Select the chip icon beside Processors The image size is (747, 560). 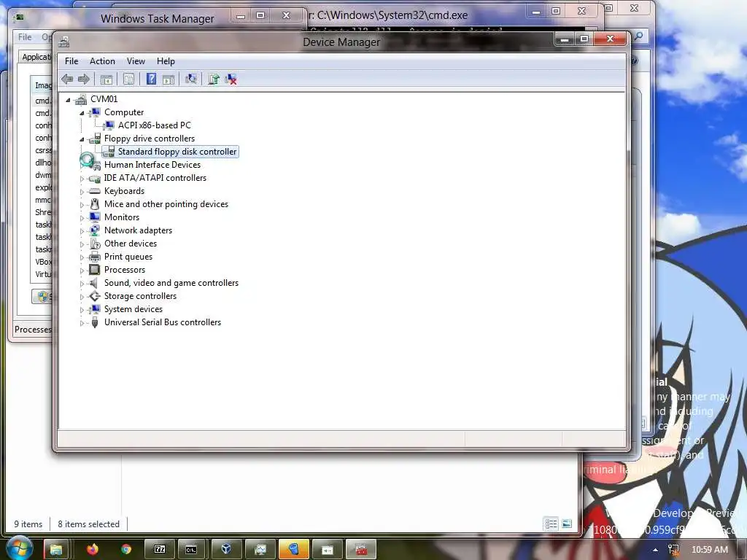pos(95,270)
